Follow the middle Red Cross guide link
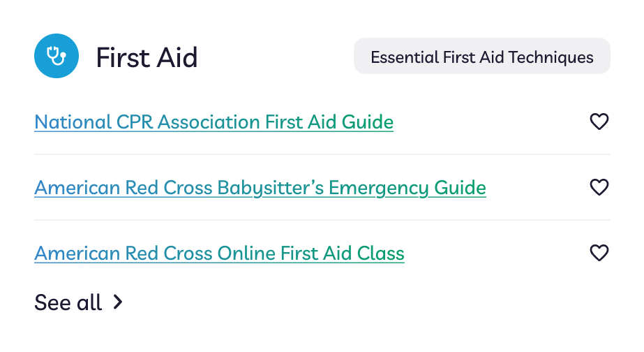The width and height of the screenshot is (644, 352). pyautogui.click(x=260, y=188)
